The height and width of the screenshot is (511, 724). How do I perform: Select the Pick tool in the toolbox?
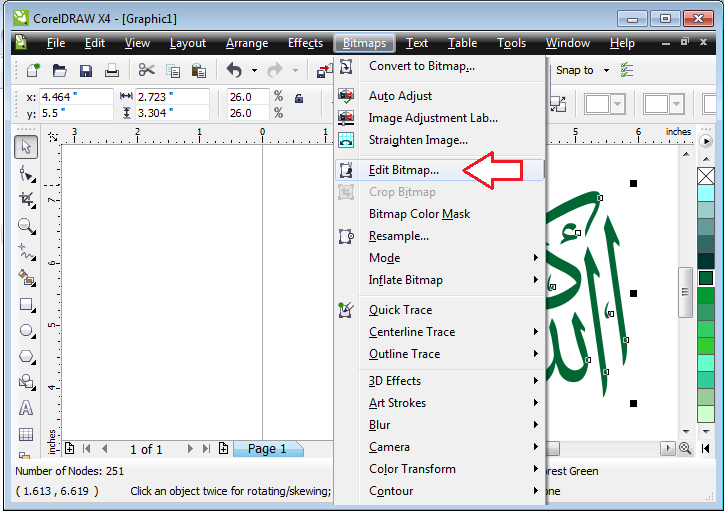[x=27, y=147]
